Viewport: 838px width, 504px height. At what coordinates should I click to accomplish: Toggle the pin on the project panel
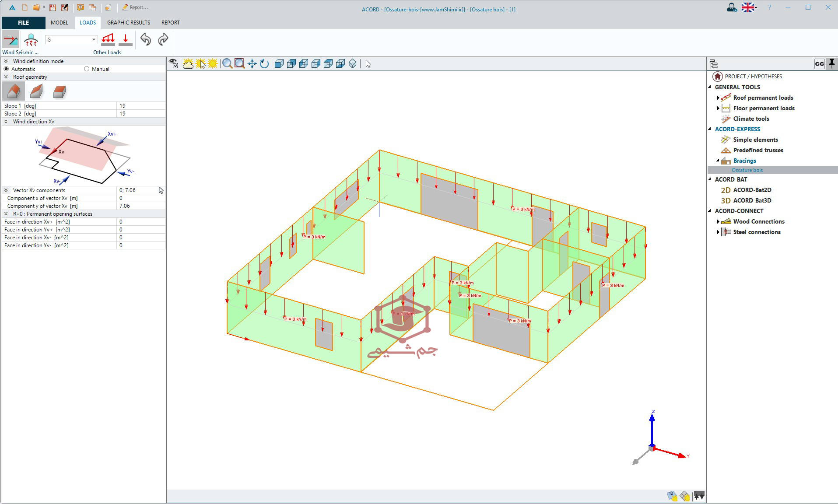pos(831,64)
